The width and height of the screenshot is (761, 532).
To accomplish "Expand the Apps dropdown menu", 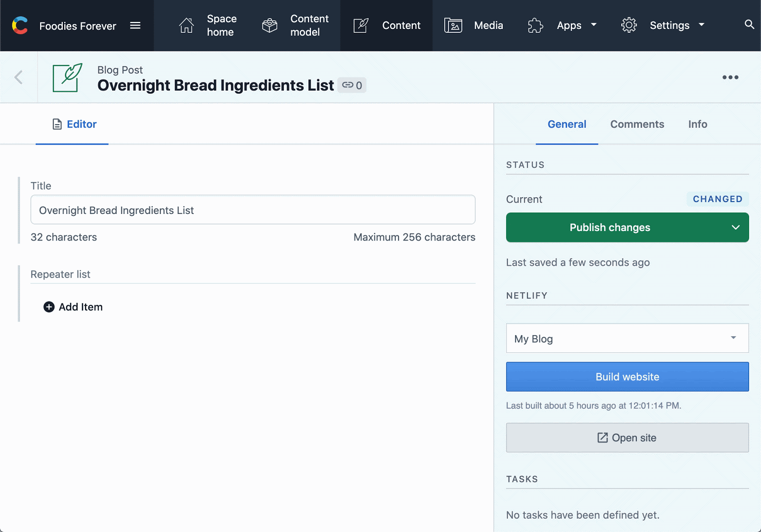I will [x=594, y=25].
